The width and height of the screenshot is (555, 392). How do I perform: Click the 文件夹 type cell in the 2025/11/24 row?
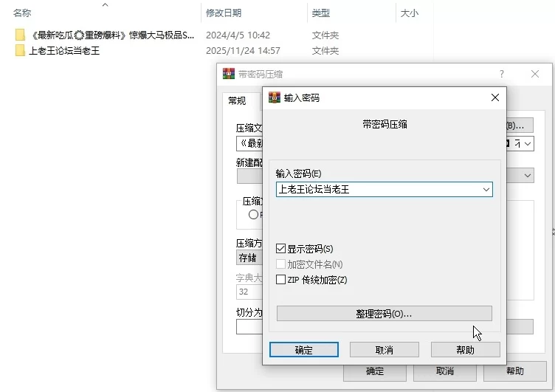[325, 51]
